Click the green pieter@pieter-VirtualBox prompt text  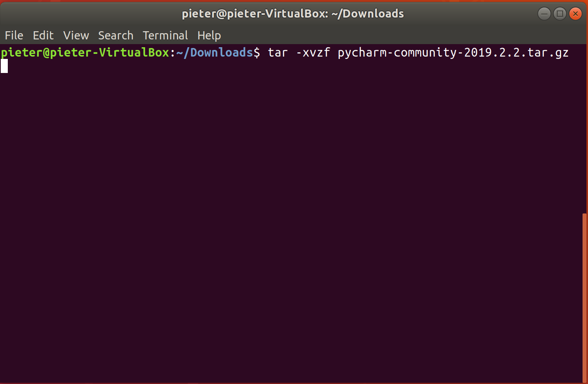pyautogui.click(x=84, y=52)
